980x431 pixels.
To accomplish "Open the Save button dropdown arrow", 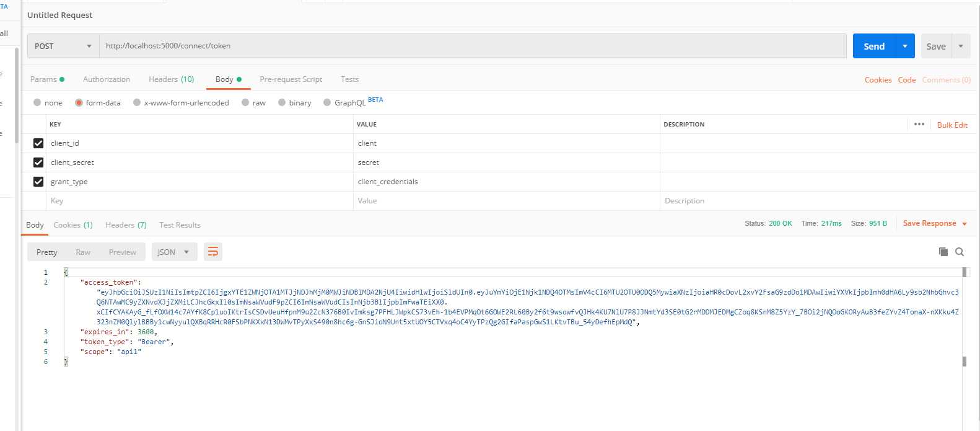I will pyautogui.click(x=961, y=46).
